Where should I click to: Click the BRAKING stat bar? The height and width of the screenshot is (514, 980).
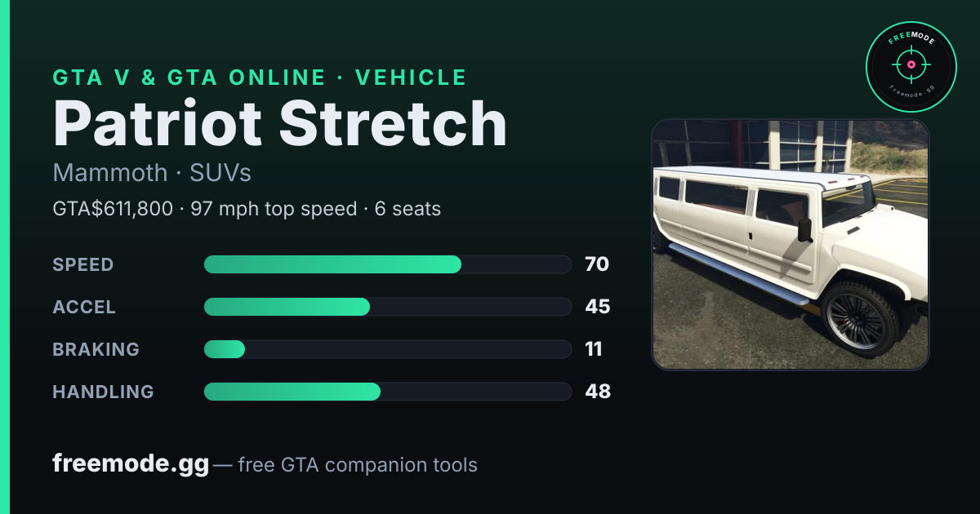(387, 349)
